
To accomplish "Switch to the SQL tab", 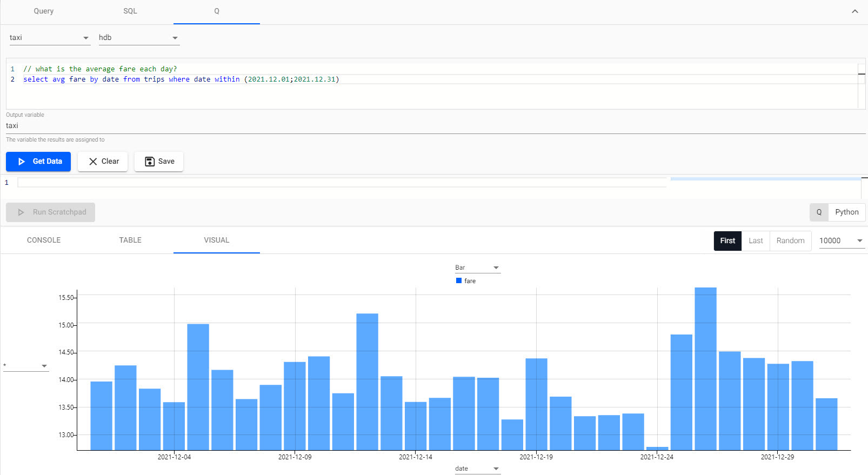I will point(130,11).
